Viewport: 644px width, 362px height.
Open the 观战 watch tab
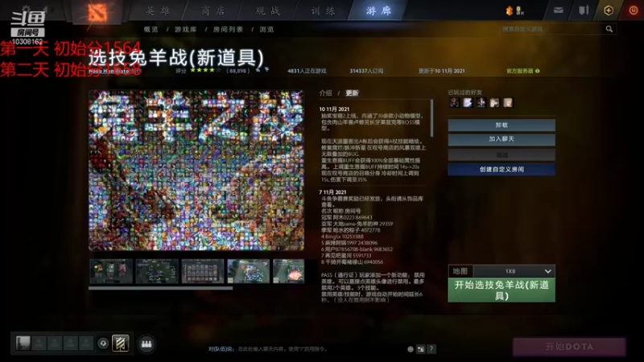click(x=268, y=10)
